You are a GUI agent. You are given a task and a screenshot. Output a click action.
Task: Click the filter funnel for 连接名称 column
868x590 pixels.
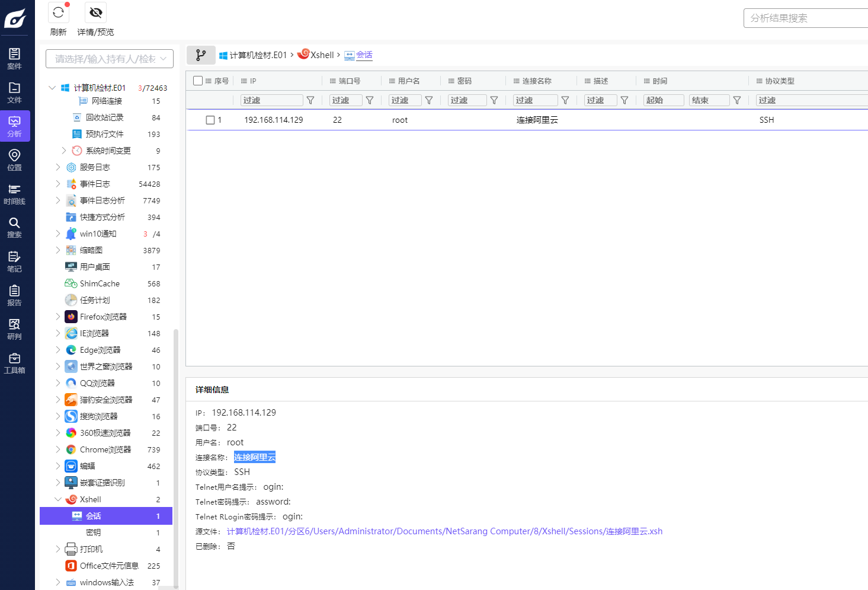565,100
